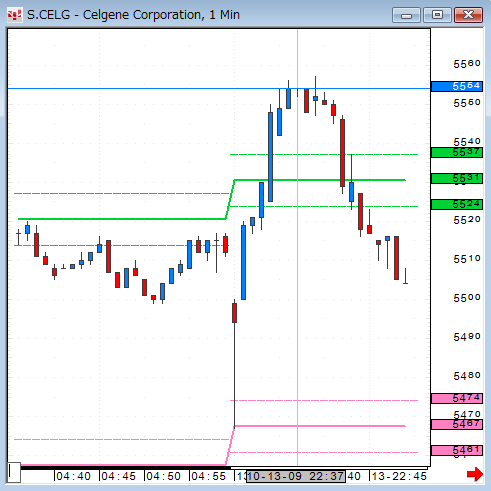Click the pink 5474 price marker

[x=457, y=398]
